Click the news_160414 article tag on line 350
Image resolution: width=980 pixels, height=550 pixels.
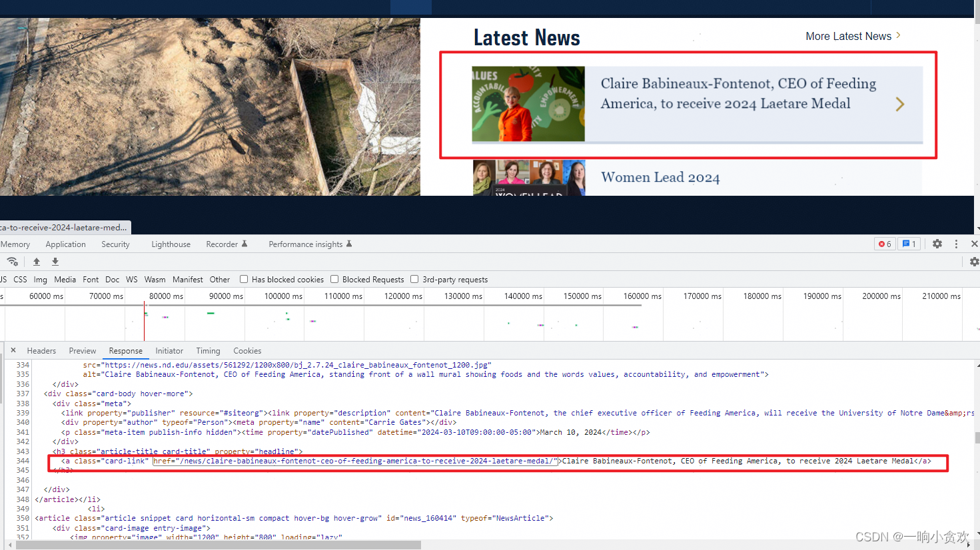[x=294, y=518]
